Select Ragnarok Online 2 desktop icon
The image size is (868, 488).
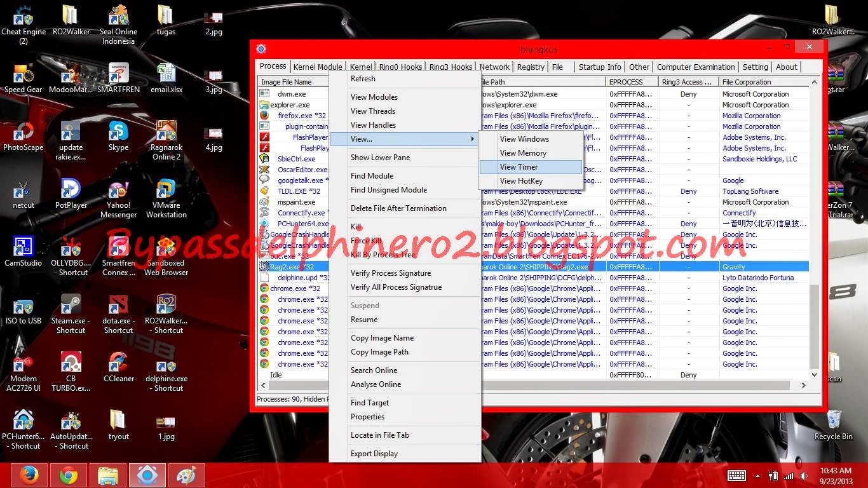click(x=166, y=141)
